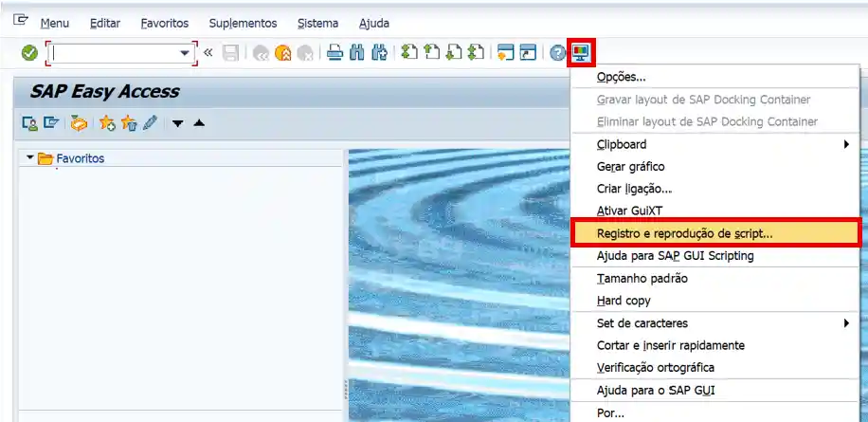The image size is (868, 422).
Task: Click the Generate Shortcut icon
Action: coord(528,53)
